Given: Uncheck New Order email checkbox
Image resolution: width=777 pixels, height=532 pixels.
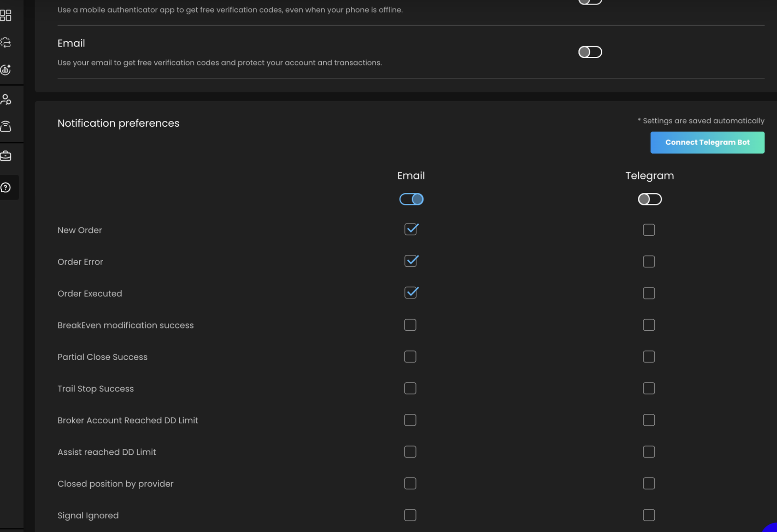Looking at the screenshot, I should [x=410, y=230].
